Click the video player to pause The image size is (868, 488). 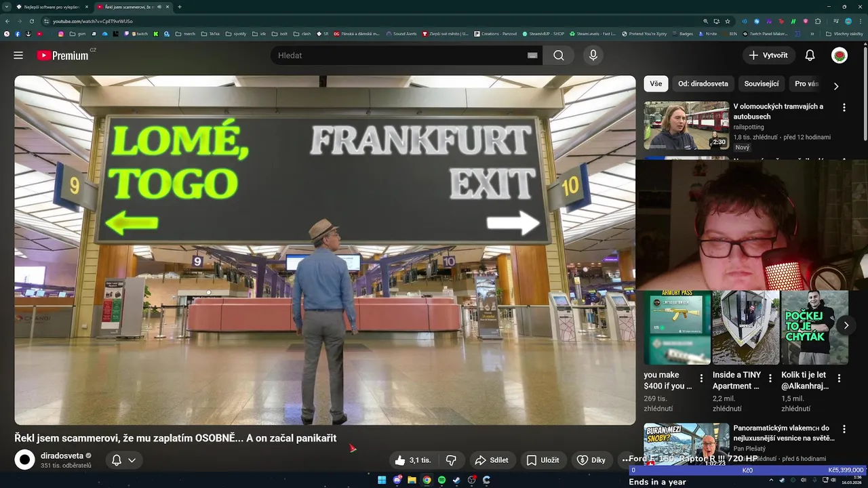pos(325,250)
